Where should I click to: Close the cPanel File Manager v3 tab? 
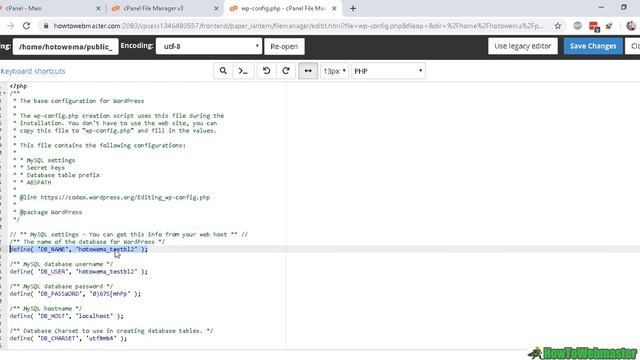tap(216, 8)
